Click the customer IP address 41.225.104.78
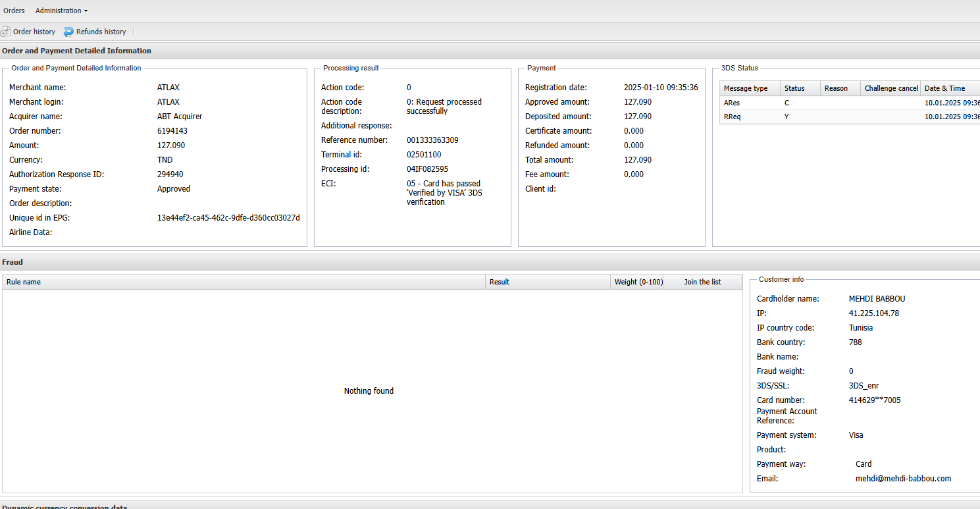This screenshot has height=509, width=980. pyautogui.click(x=873, y=313)
